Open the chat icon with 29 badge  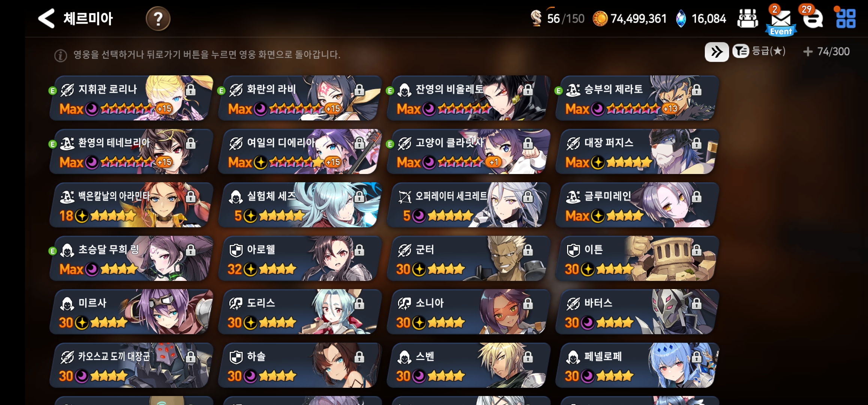[813, 18]
